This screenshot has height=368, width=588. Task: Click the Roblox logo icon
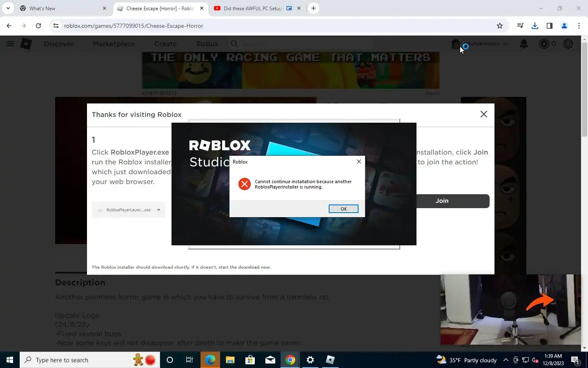tap(27, 44)
